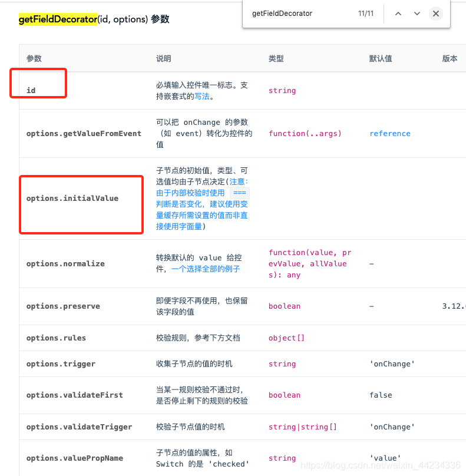Click options.preserve parameter name
466x476 pixels.
tap(63, 306)
